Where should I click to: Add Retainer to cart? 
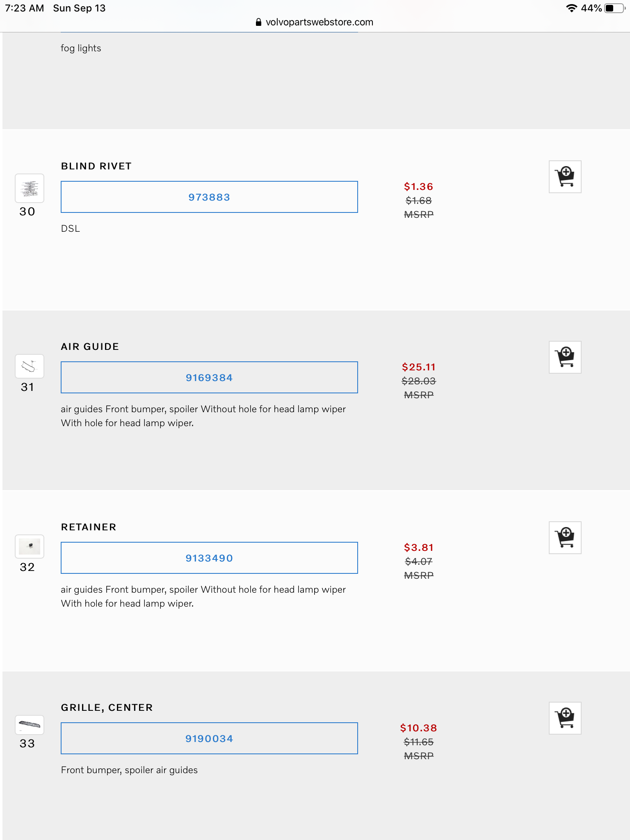click(565, 538)
